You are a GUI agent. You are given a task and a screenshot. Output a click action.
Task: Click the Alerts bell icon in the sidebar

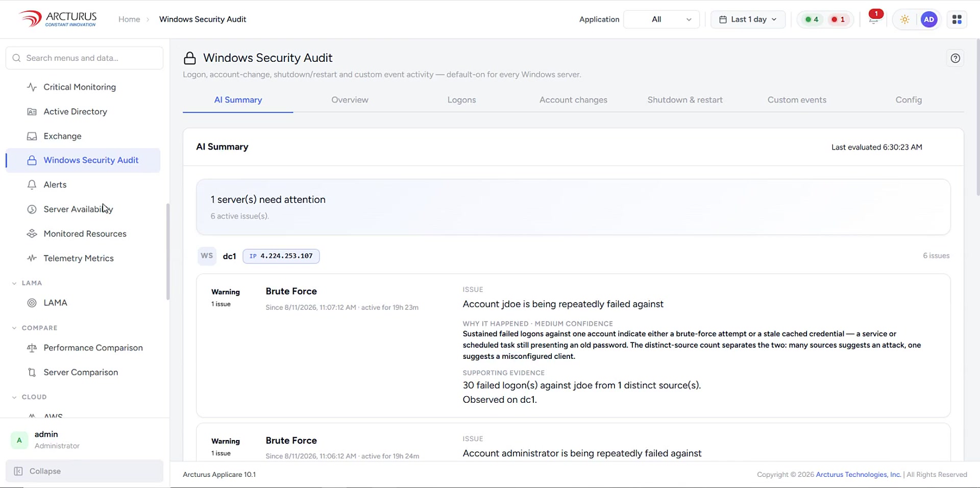[32, 185]
